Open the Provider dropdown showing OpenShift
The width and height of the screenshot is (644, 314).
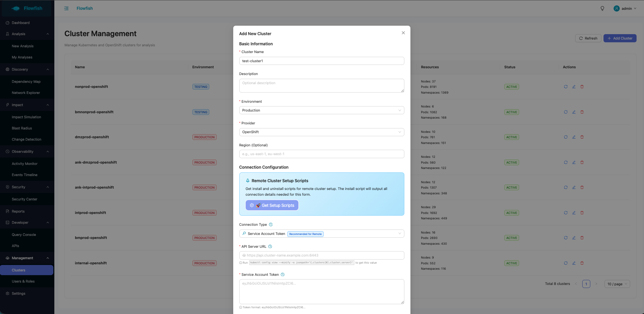click(x=322, y=132)
